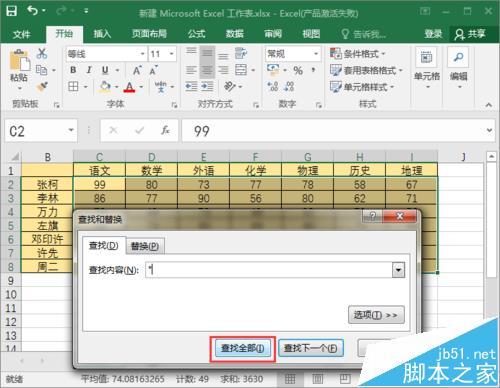Click the Cut scissors icon
The image size is (500, 388).
tap(42, 54)
